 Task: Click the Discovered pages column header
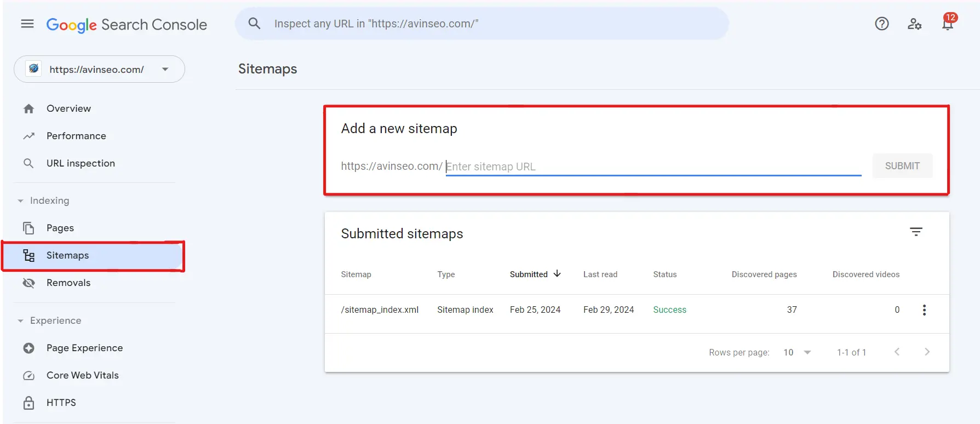764,274
